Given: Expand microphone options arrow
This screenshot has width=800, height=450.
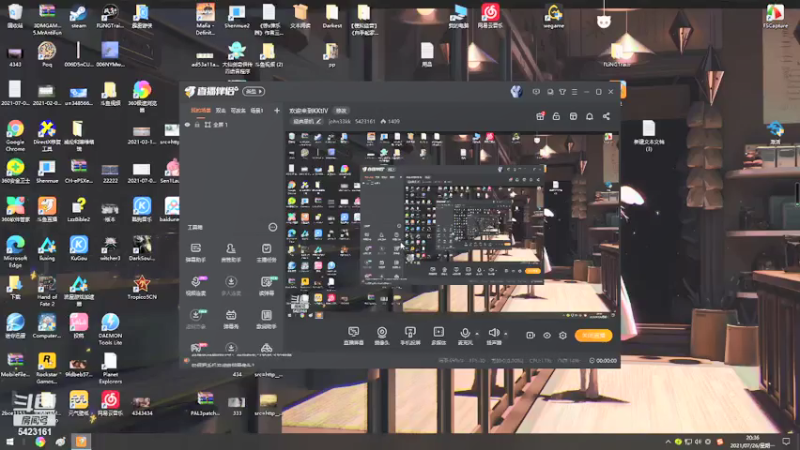Looking at the screenshot, I should click(477, 334).
